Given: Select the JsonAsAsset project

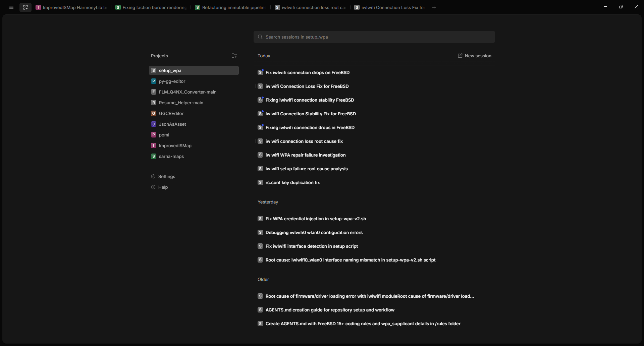Looking at the screenshot, I should pos(194,124).
